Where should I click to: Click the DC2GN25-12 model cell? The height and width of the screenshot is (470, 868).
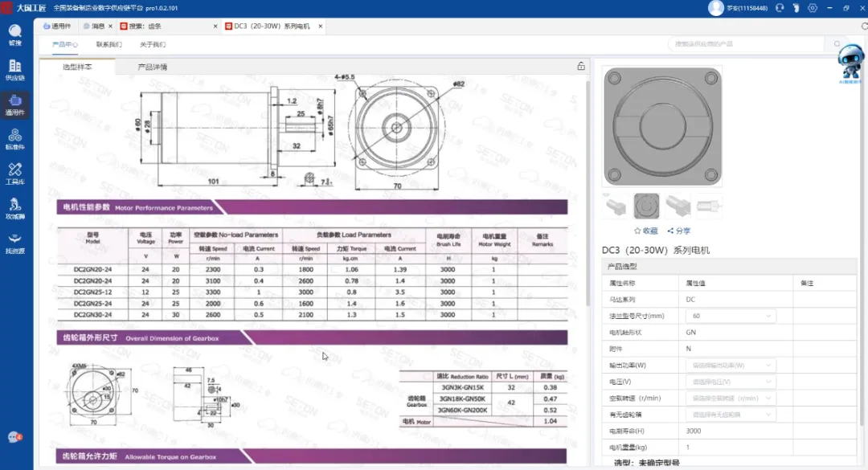pos(92,292)
